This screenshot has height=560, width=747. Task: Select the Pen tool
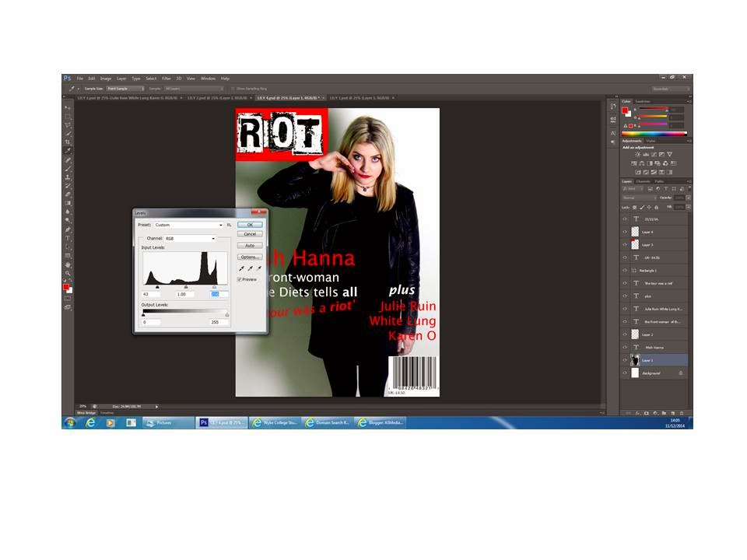tap(68, 229)
